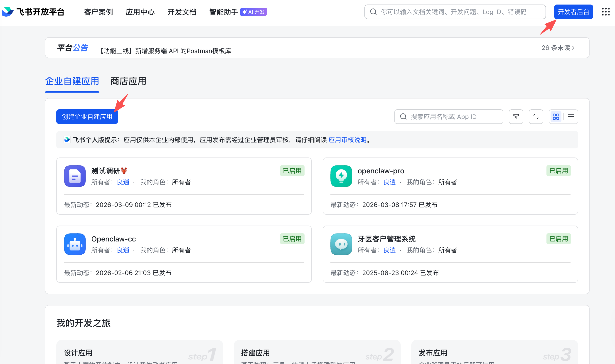Click 已启用 status on Openclaw-cc card
This screenshot has width=615, height=364.
pos(292,239)
